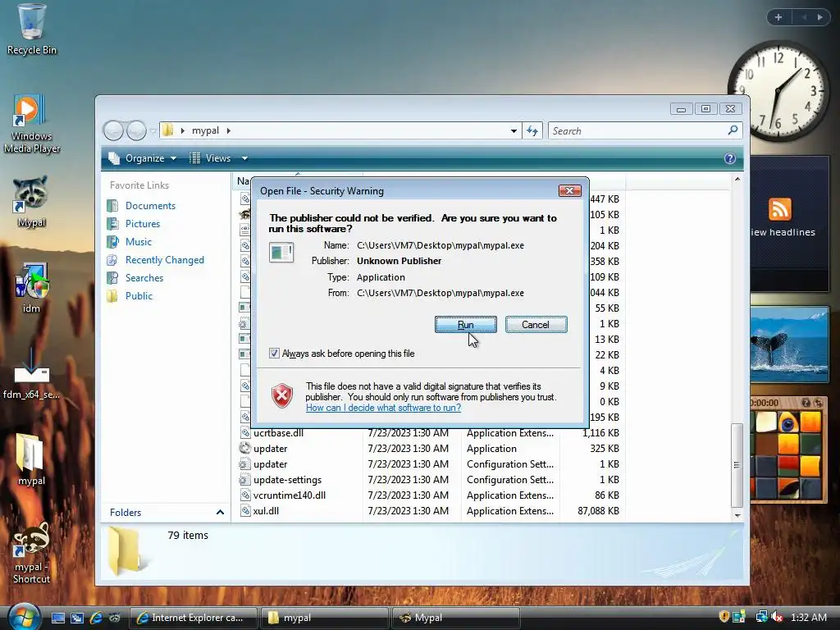
Task: Click Show Desktop quick launch icon
Action: 58,618
